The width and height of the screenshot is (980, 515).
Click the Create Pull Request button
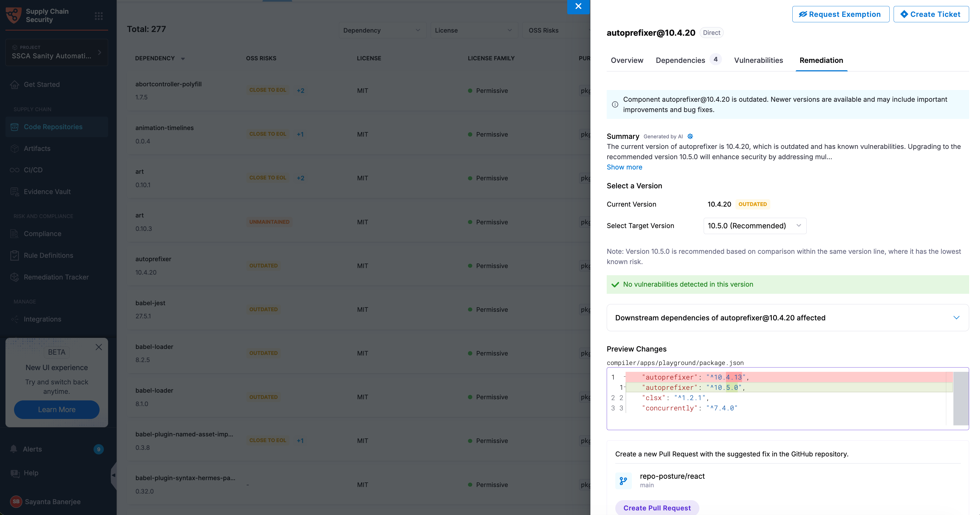click(x=657, y=508)
